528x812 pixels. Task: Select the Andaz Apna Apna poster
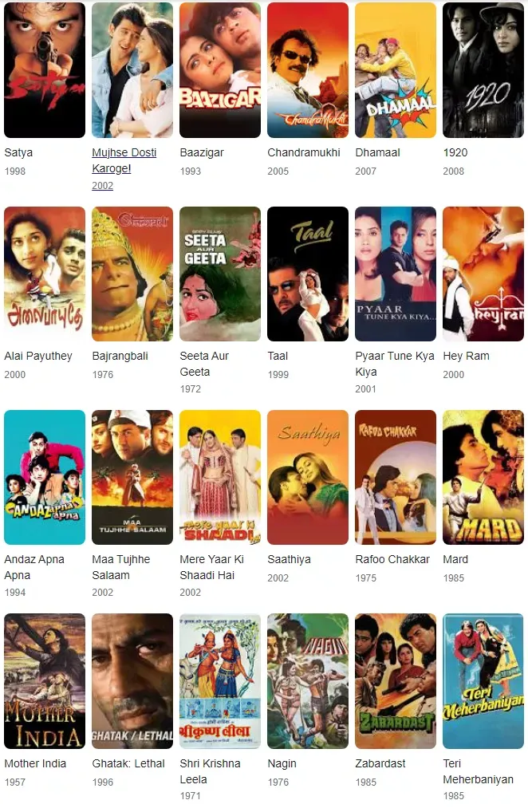[x=45, y=477]
